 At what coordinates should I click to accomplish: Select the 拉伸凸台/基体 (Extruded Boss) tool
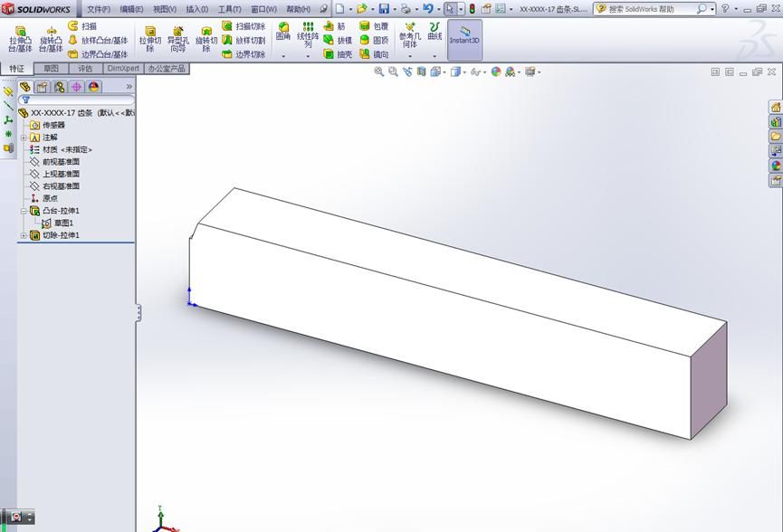pyautogui.click(x=20, y=36)
